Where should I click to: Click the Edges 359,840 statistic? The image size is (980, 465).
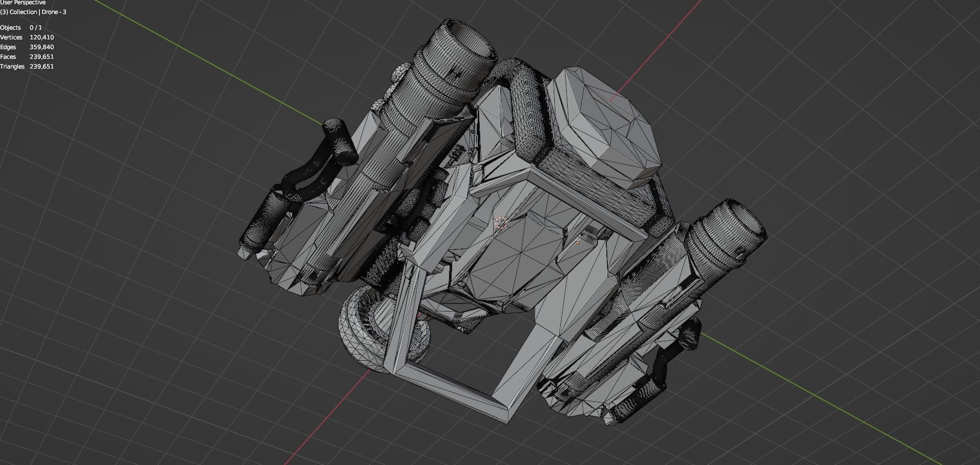pos(27,47)
